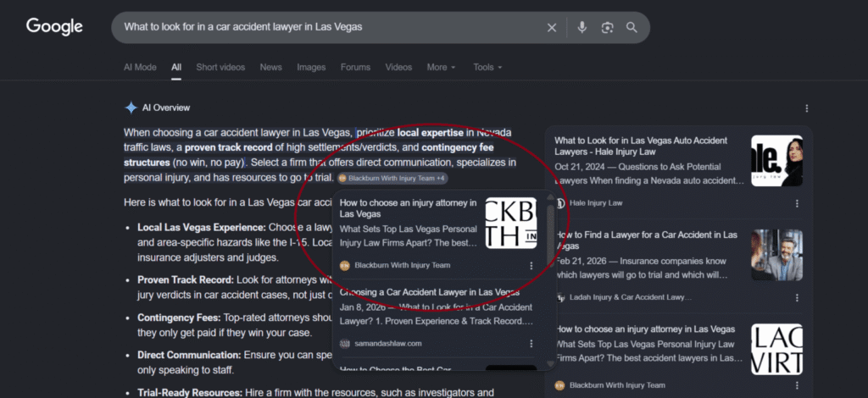Click scroll-down arrow of source popup
This screenshot has height=398, width=868.
click(550, 364)
